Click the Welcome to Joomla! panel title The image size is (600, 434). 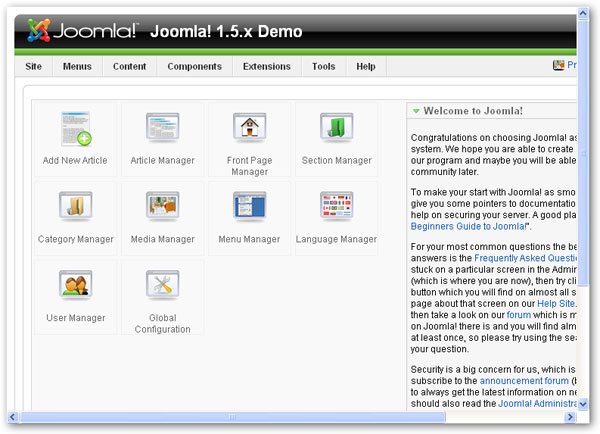[x=473, y=111]
